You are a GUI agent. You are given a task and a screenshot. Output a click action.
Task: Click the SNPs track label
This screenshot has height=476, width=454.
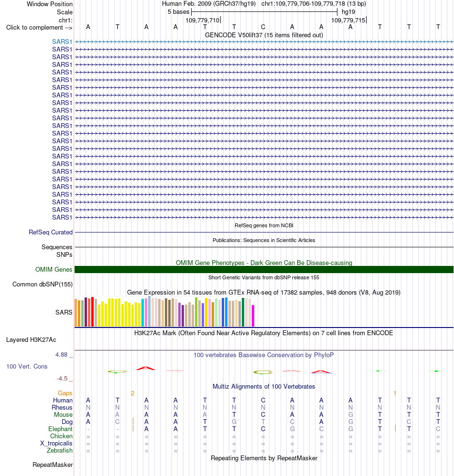(64, 254)
